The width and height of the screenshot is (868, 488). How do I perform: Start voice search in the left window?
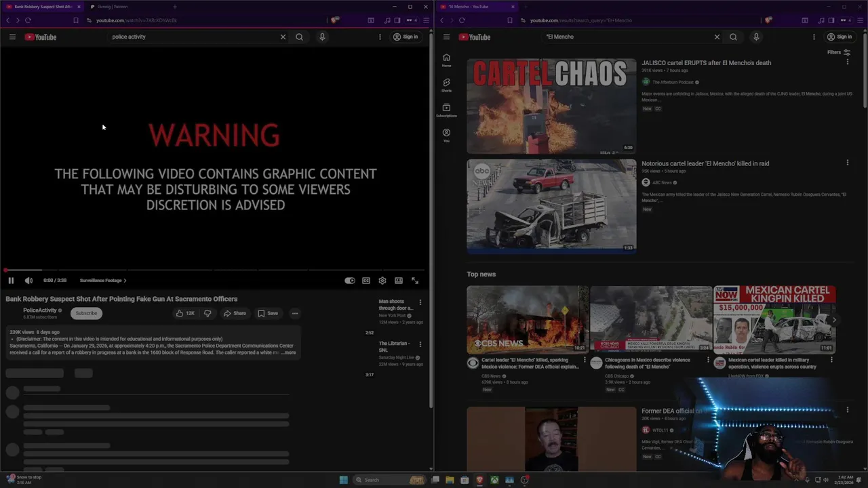click(322, 37)
